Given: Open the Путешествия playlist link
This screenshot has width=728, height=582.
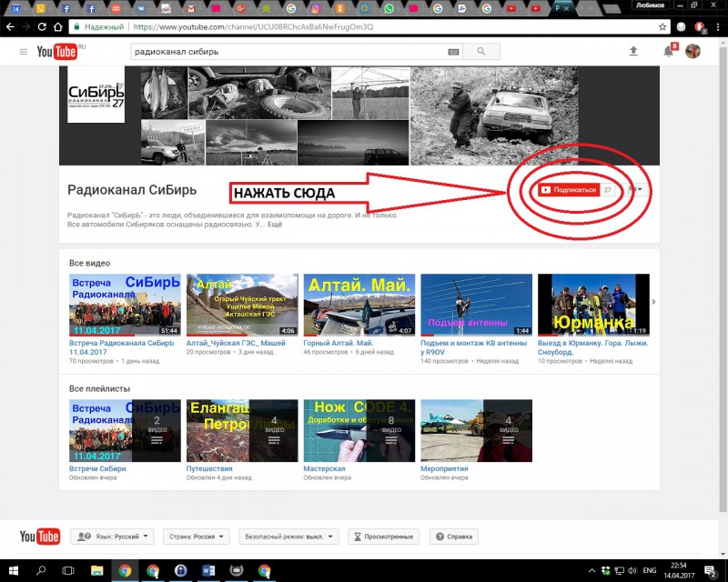Looking at the screenshot, I should point(209,468).
